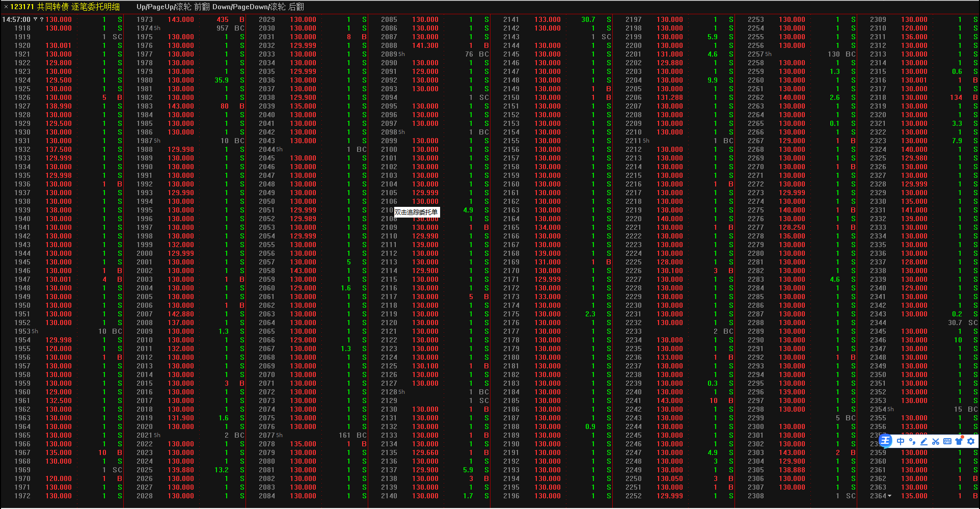
Task: Click the IME logo bubble icon
Action: (886, 441)
